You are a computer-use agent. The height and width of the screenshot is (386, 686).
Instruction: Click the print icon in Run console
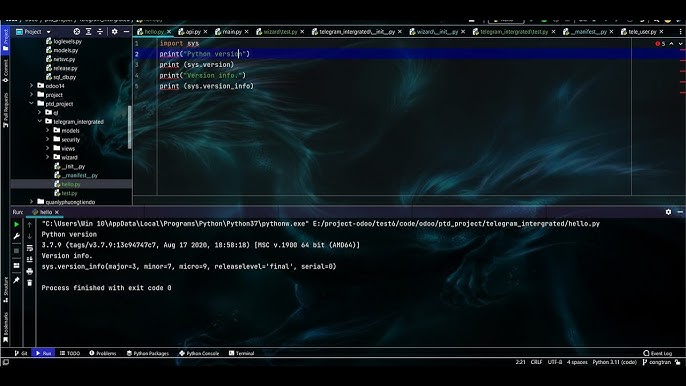point(29,271)
